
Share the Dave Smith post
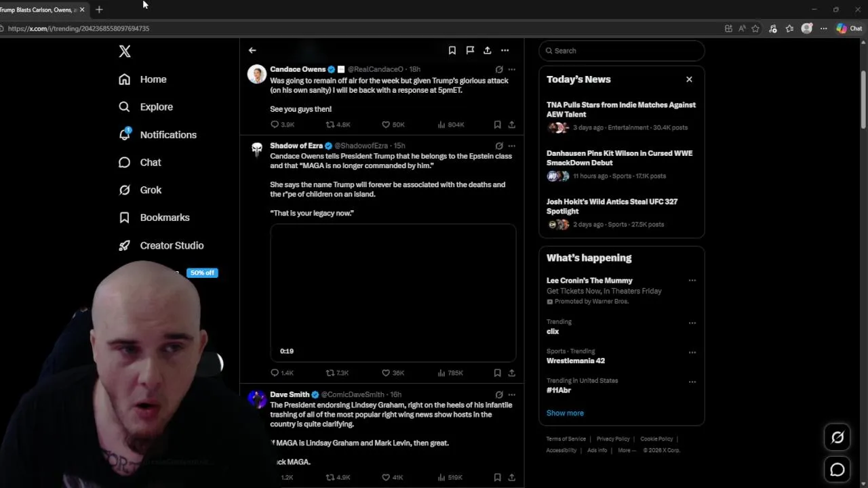[x=512, y=477]
